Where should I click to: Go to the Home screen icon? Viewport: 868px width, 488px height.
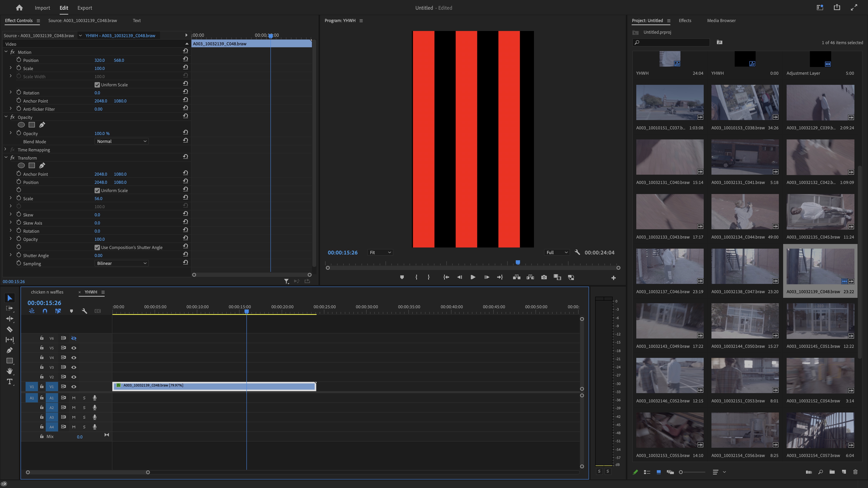tap(19, 7)
